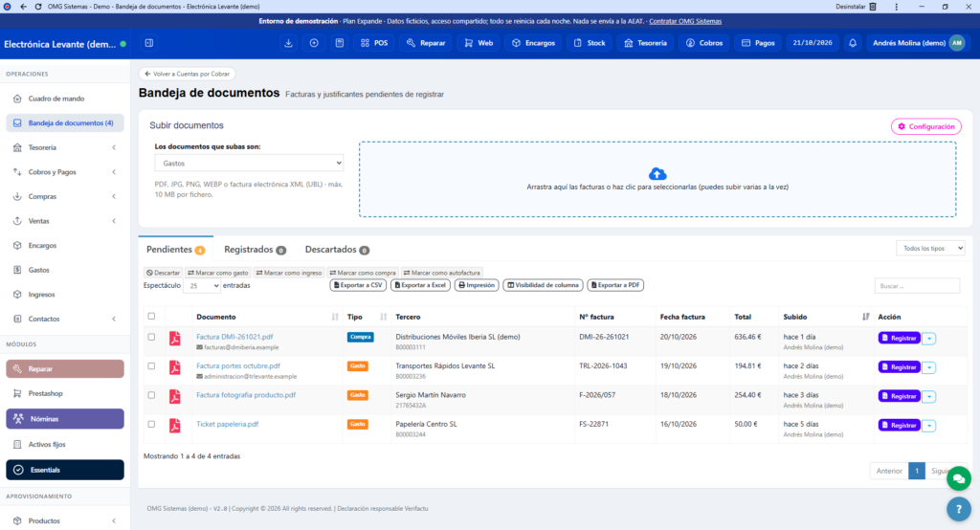Screen dimensions: 980x530
Task: Open Configuración button
Action: tap(925, 126)
